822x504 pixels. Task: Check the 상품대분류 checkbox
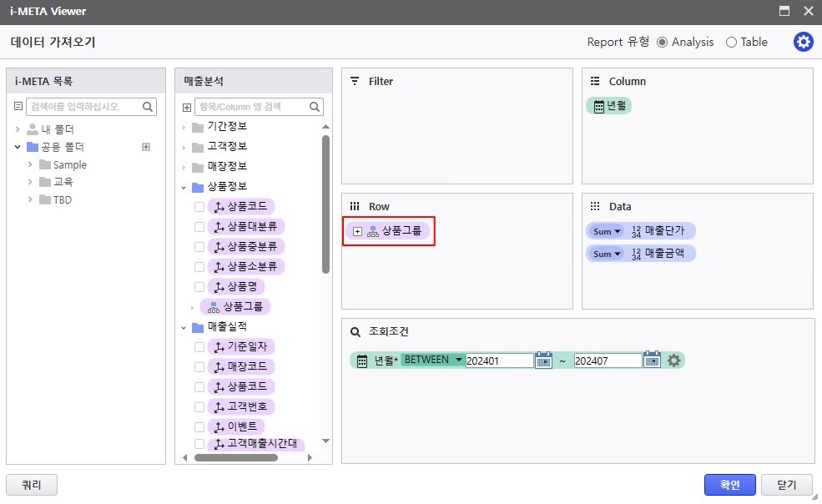[199, 227]
